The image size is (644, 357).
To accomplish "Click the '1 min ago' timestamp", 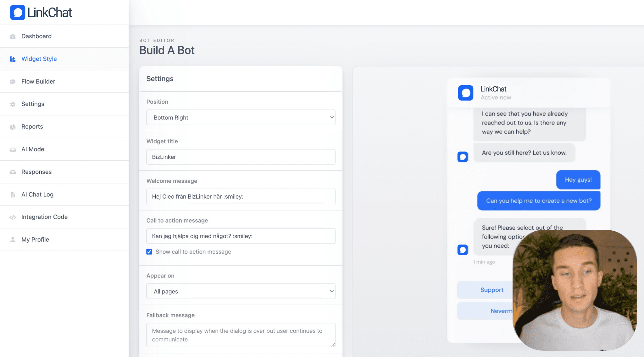I will (484, 262).
